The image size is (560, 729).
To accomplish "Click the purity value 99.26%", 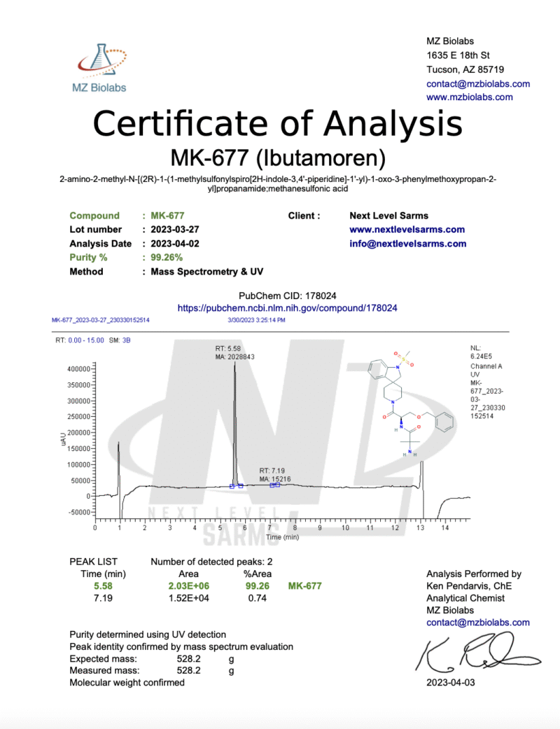I will coord(167,258).
